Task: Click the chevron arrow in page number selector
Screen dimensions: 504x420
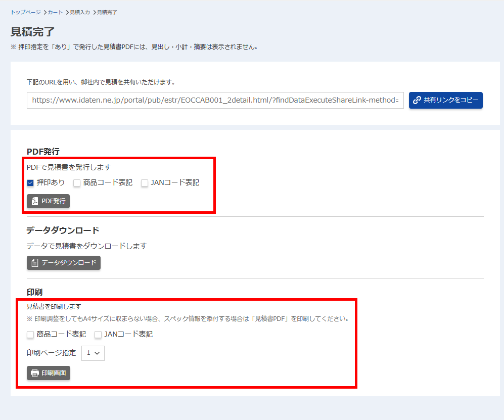Action: pyautogui.click(x=98, y=353)
